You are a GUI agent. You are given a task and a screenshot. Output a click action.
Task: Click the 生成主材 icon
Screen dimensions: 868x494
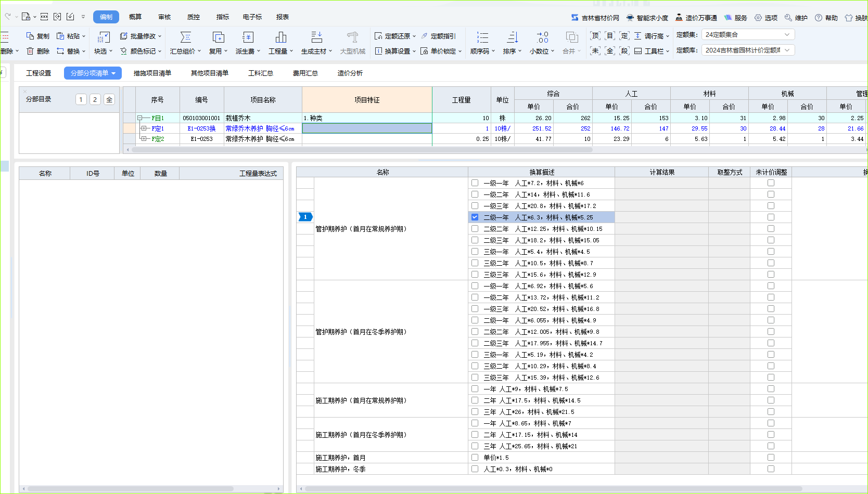pos(316,37)
